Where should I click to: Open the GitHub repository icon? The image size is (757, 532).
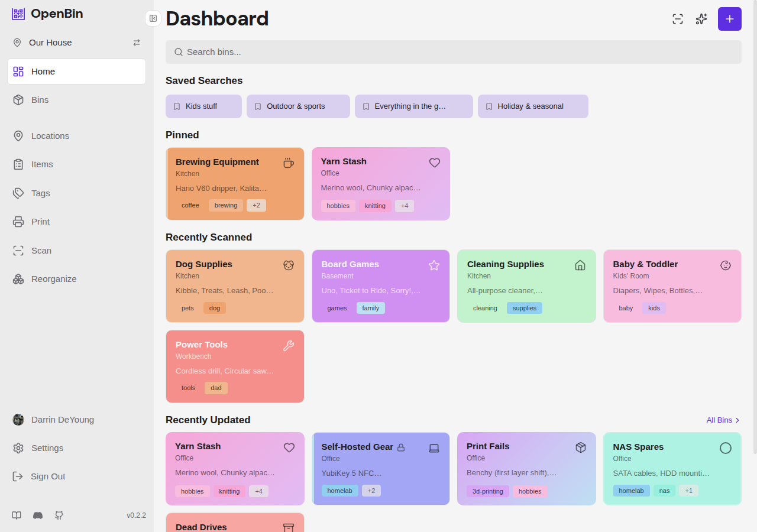59,515
